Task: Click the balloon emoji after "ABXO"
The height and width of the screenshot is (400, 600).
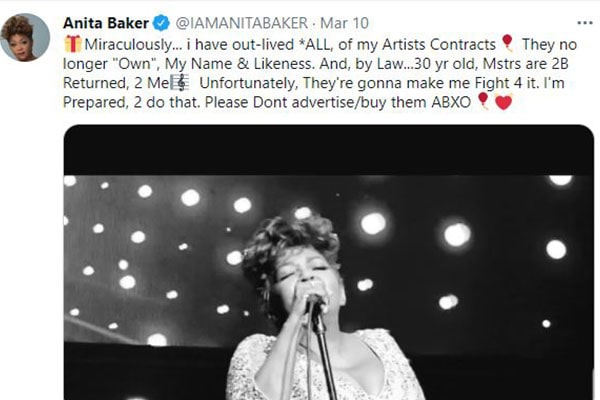Action: pos(484,102)
